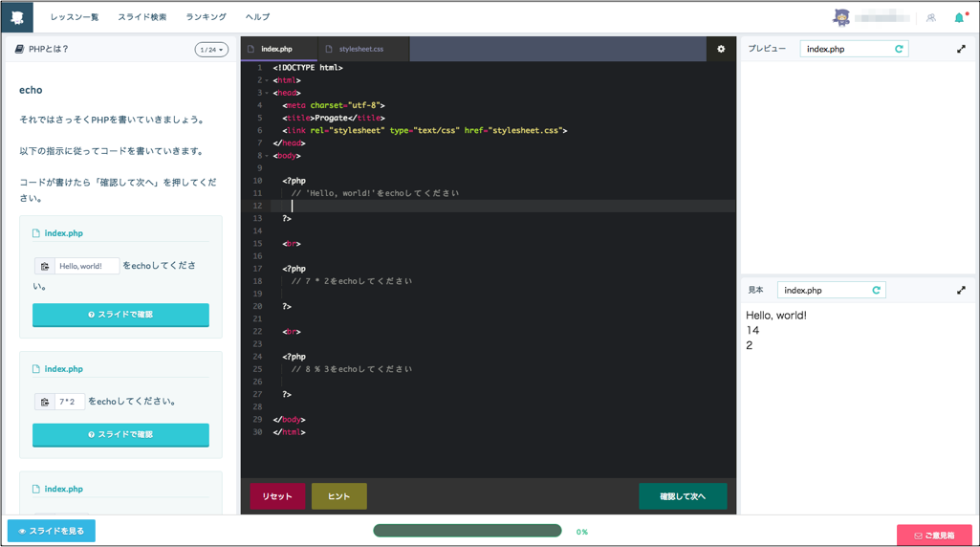The height and width of the screenshot is (547, 980).
Task: Copy the Hello, world! snippet
Action: pos(45,266)
